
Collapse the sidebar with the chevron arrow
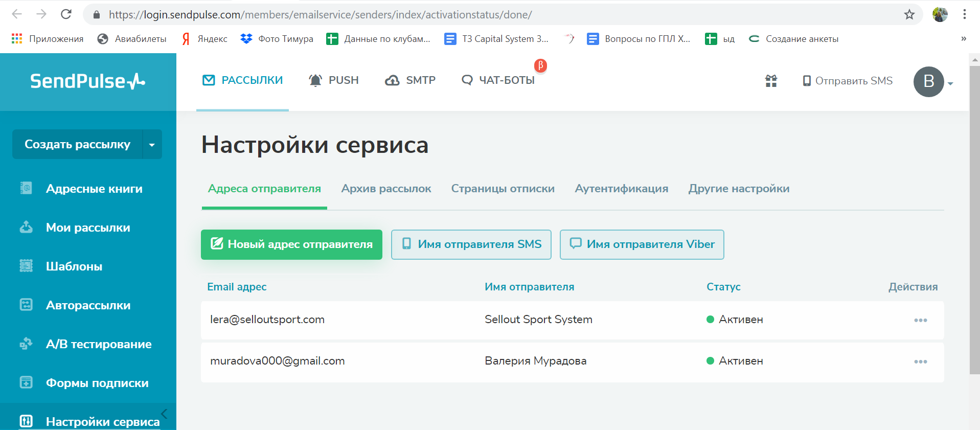164,414
